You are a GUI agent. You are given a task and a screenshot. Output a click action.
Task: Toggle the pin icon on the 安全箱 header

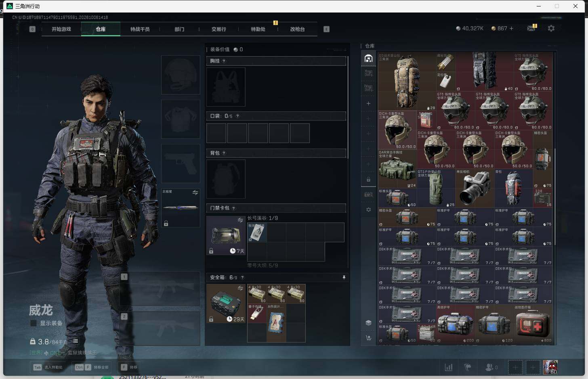click(x=344, y=277)
